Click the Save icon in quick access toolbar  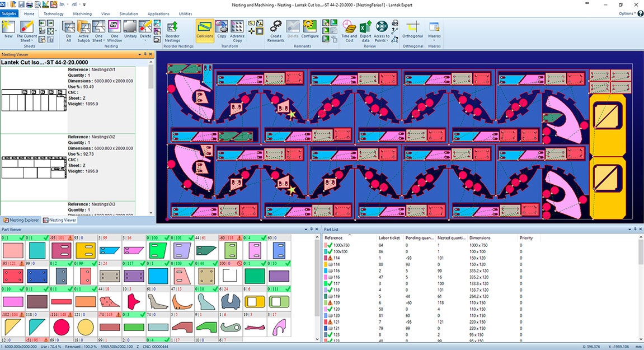coord(21,4)
